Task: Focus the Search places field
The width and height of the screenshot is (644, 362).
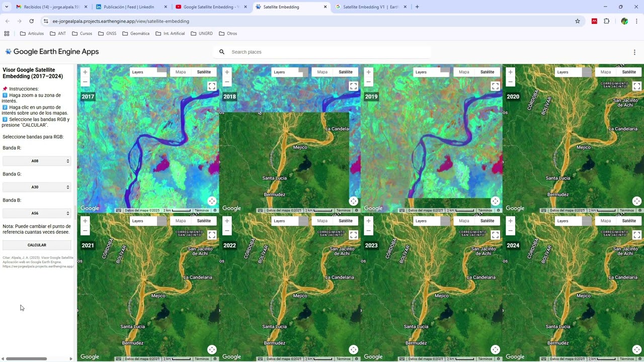Action: pyautogui.click(x=322, y=52)
